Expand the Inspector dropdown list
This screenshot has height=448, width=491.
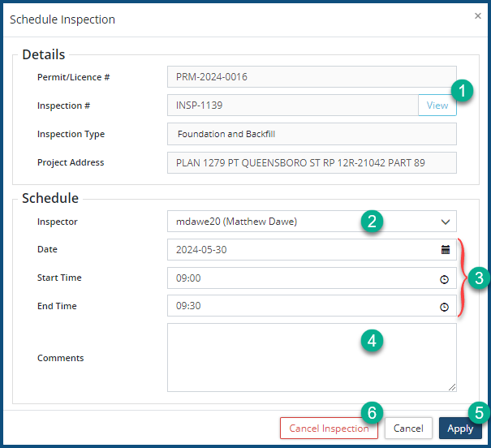pyautogui.click(x=445, y=222)
